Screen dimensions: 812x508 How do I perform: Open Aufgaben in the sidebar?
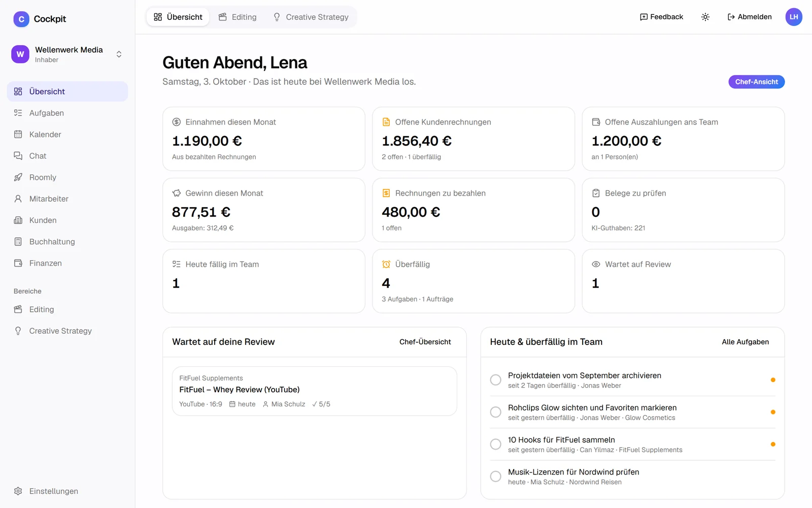coord(67,113)
